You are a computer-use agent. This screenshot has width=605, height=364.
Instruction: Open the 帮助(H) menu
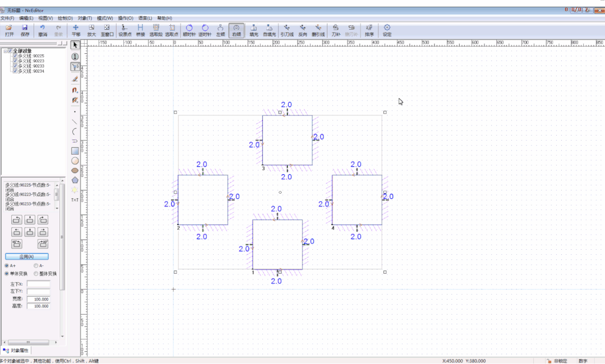pyautogui.click(x=165, y=18)
